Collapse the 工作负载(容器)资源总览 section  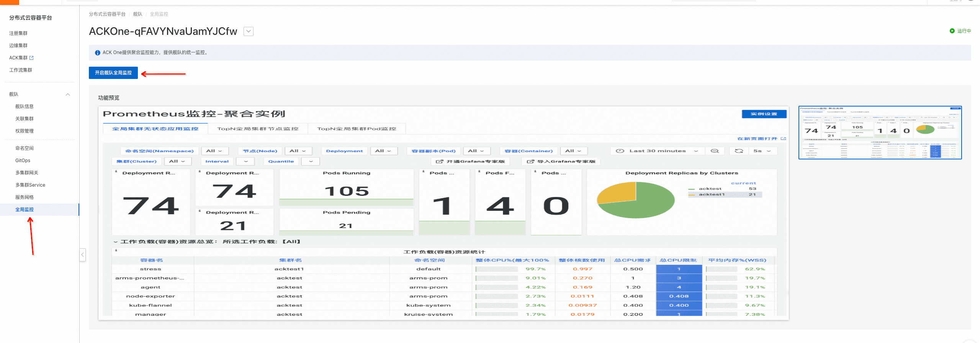click(x=116, y=242)
